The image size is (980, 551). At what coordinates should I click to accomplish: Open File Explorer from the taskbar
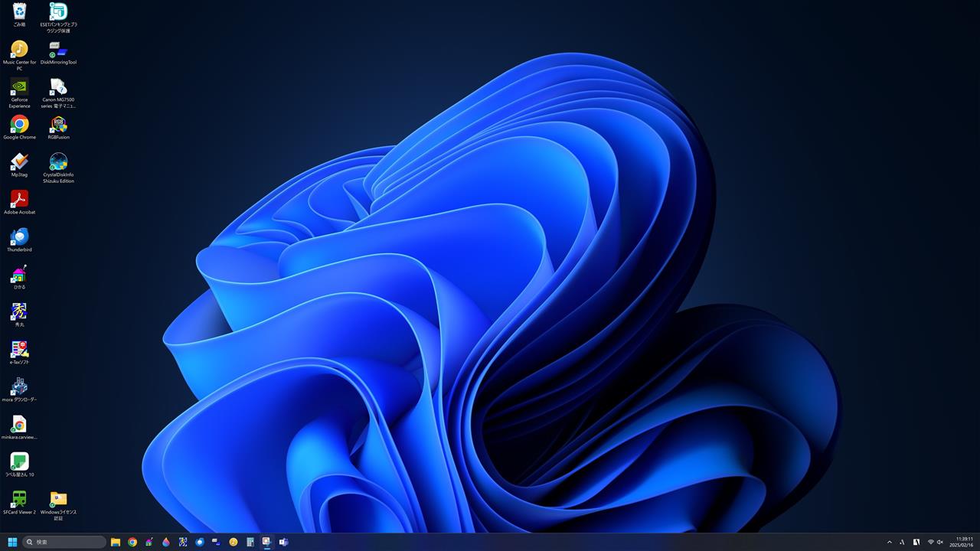tap(116, 542)
